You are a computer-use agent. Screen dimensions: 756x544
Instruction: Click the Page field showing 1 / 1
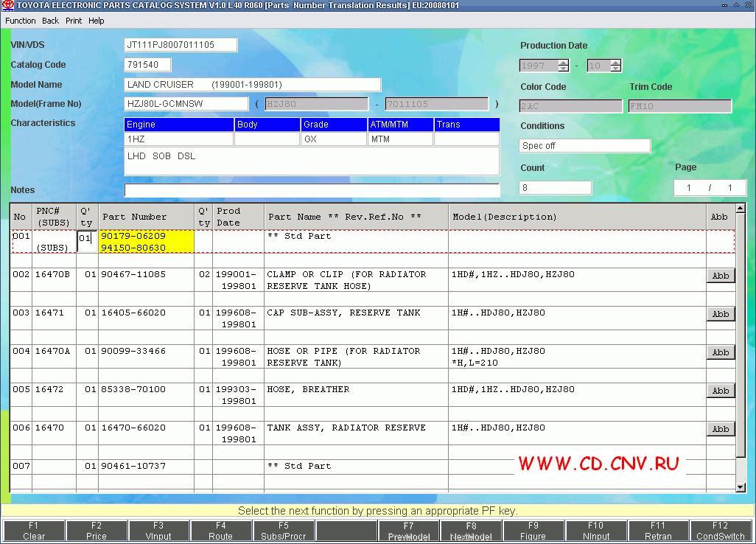coord(710,188)
